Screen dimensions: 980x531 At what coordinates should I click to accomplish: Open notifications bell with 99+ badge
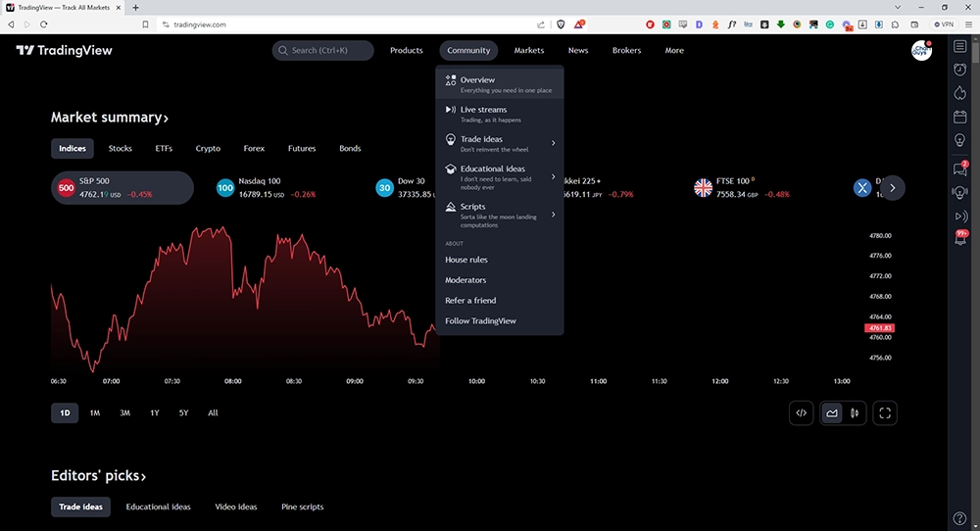click(x=960, y=238)
